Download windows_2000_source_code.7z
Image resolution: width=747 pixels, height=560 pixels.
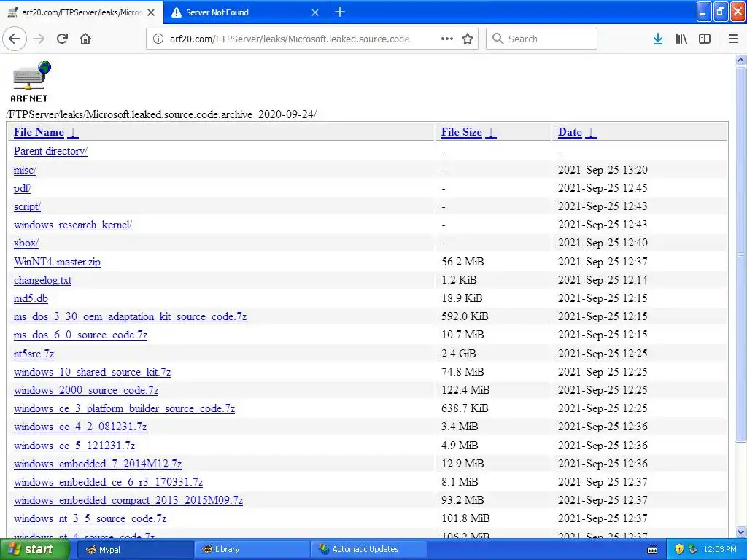[x=86, y=390]
